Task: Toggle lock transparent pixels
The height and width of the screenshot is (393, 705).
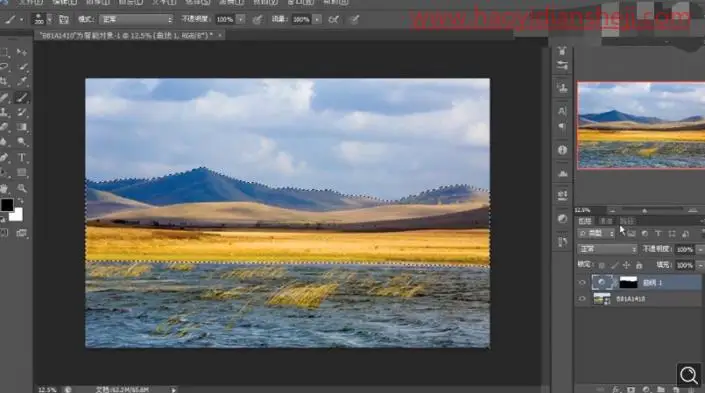Action: pyautogui.click(x=602, y=265)
